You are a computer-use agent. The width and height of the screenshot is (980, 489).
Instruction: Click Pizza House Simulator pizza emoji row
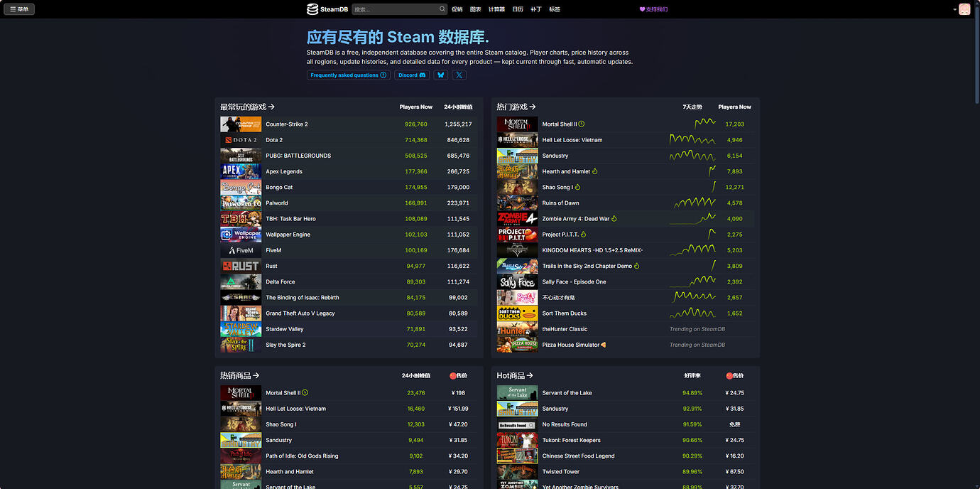point(625,345)
